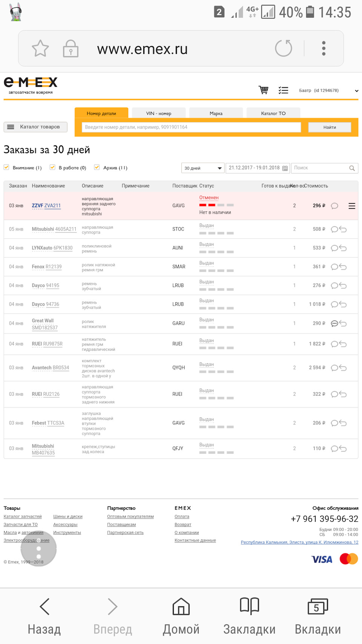Image resolution: width=362 pixels, height=644 pixels.
Task: Focus the orders Поиск field
Action: [x=325, y=168]
